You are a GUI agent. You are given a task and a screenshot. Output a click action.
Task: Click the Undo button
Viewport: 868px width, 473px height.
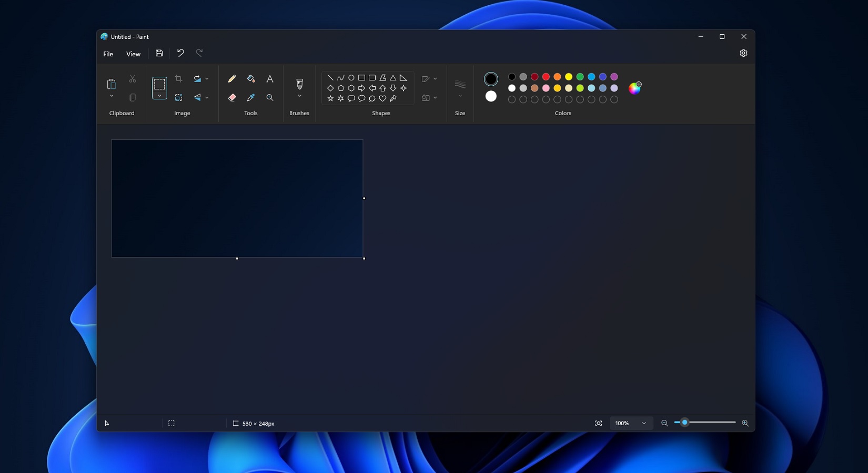click(x=180, y=53)
